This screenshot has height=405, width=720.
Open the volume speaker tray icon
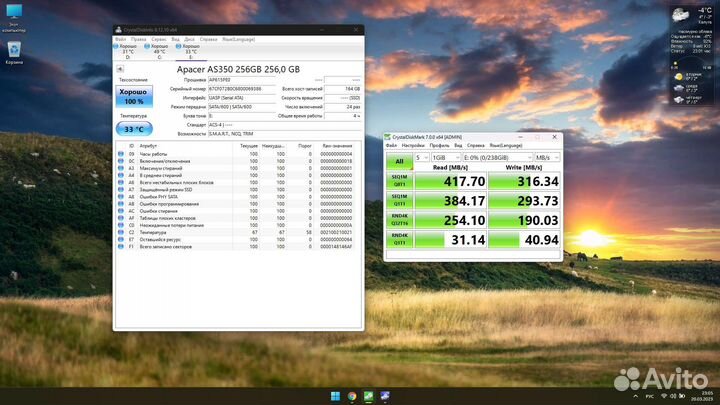click(673, 396)
